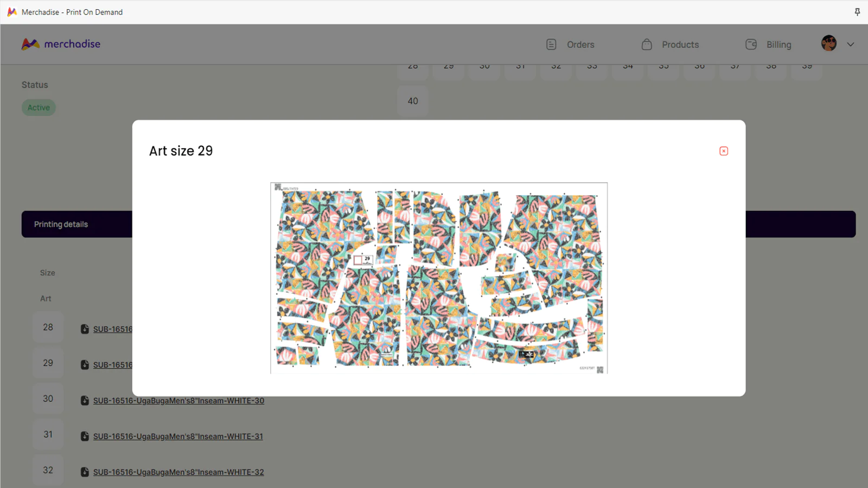Viewport: 868px width, 488px height.
Task: Open the Billing menu
Action: (778, 44)
